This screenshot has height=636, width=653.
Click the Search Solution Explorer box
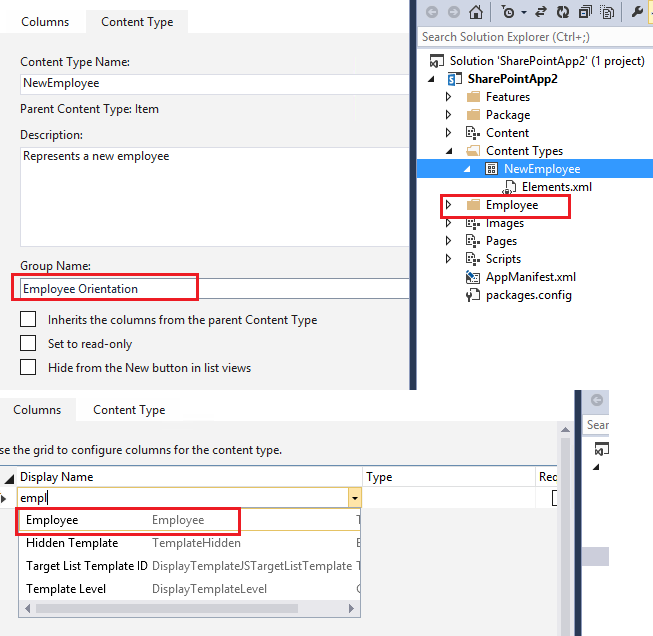coord(535,37)
